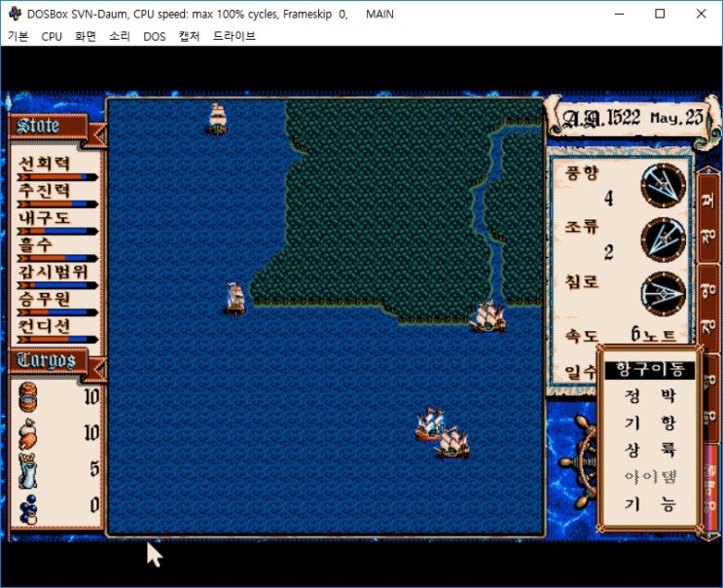Click wind strength value 4
Screen dimensions: 723x588
[608, 199]
